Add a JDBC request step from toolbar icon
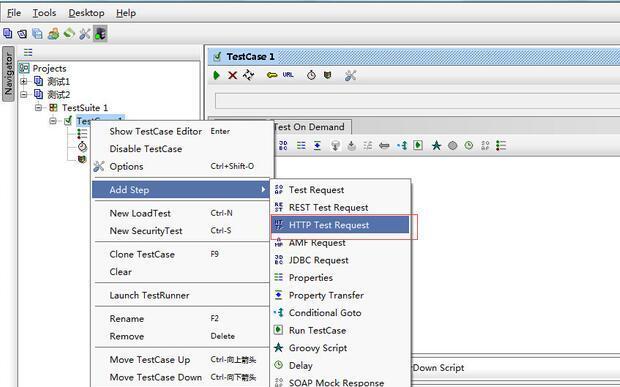The width and height of the screenshot is (620, 387). [283, 145]
